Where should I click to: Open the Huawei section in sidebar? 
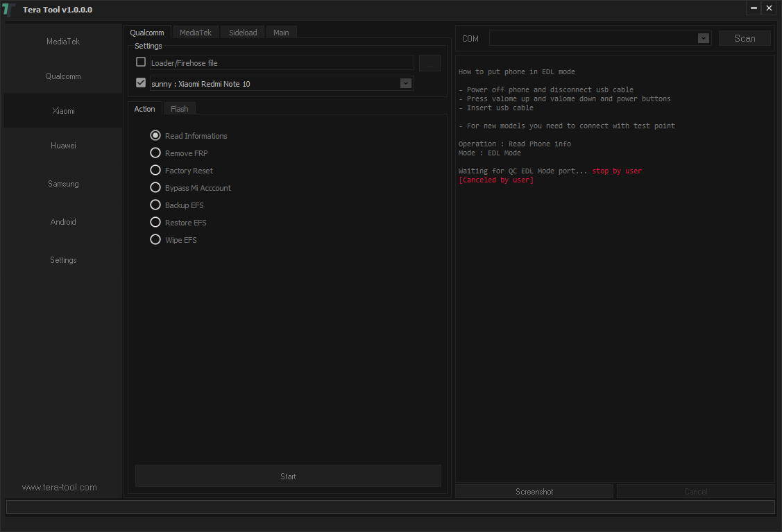[x=63, y=146]
